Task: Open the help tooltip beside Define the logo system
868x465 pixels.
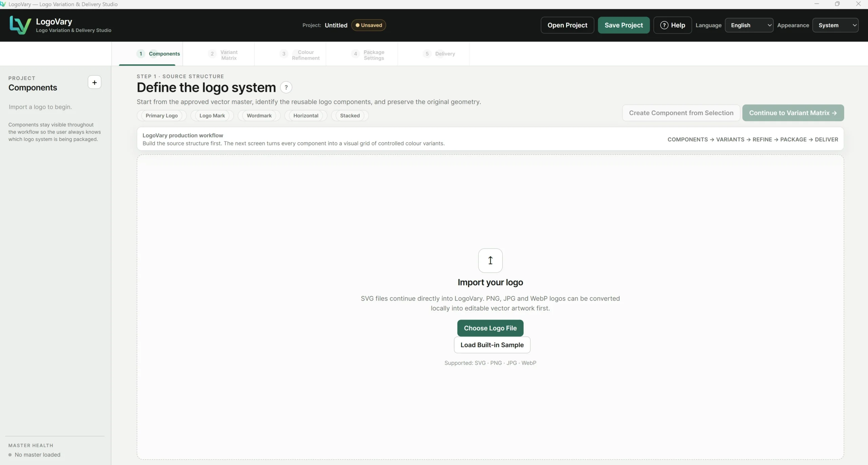Action: point(286,87)
